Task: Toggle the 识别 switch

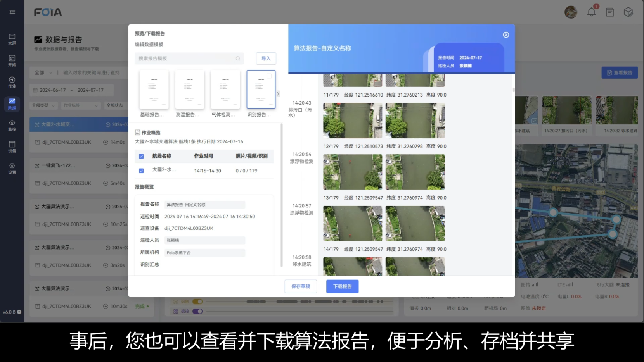Action: [197, 302]
